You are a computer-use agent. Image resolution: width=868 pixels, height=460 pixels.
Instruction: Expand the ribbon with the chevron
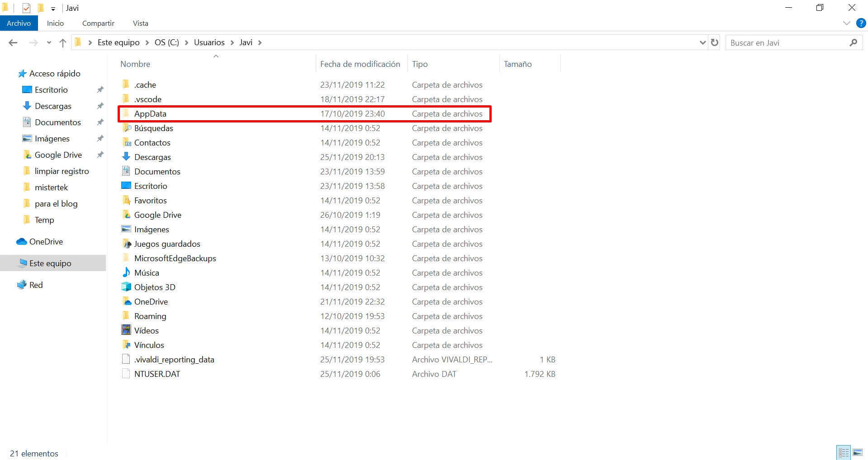(846, 23)
